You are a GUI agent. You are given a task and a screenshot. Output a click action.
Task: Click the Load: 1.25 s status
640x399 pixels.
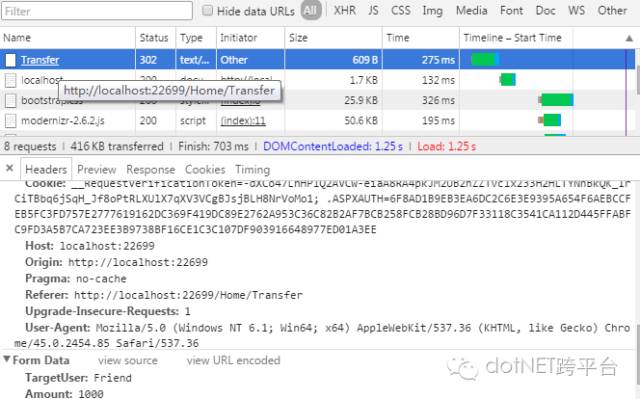pos(446,146)
